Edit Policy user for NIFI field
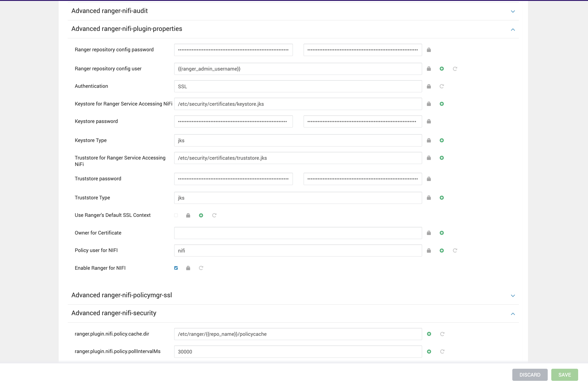 tap(298, 251)
